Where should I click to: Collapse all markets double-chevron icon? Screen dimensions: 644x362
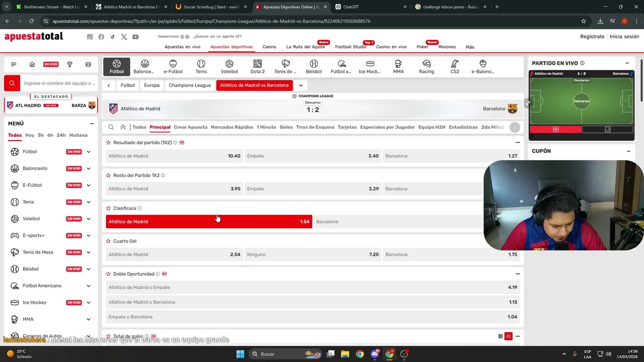(x=123, y=127)
